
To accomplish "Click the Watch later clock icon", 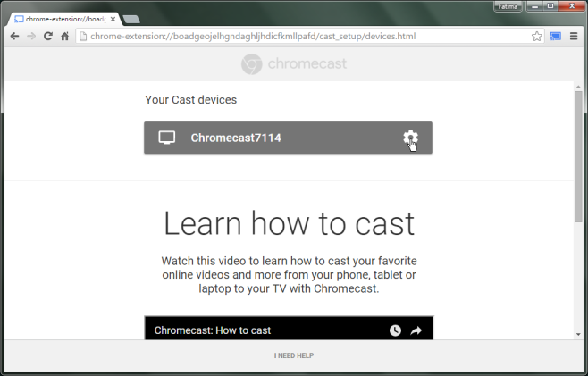I will click(395, 330).
